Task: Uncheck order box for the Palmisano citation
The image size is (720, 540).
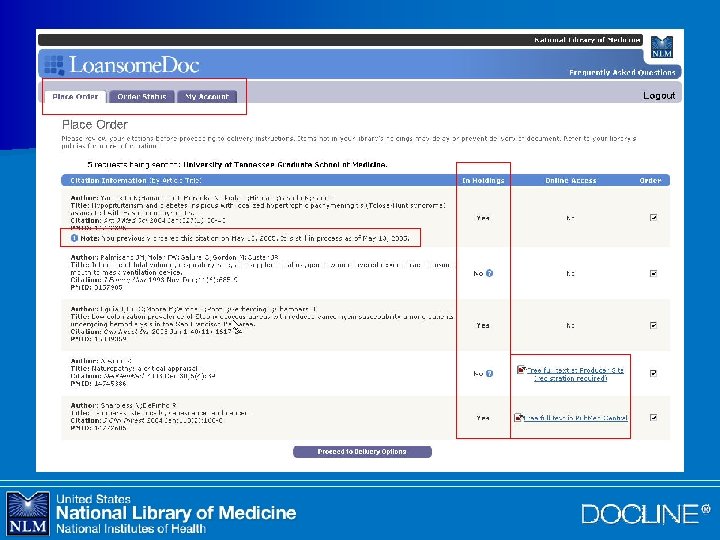Action: point(653,273)
